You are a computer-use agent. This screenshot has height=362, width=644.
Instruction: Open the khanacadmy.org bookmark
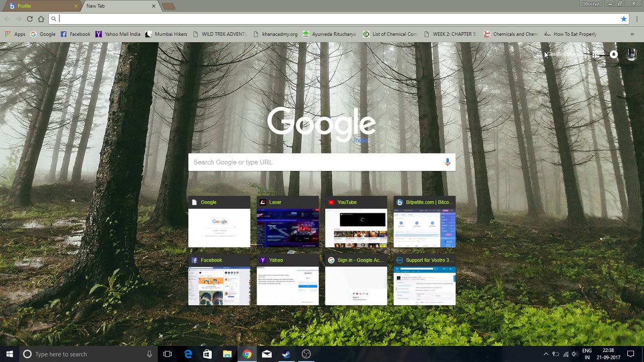(x=275, y=34)
